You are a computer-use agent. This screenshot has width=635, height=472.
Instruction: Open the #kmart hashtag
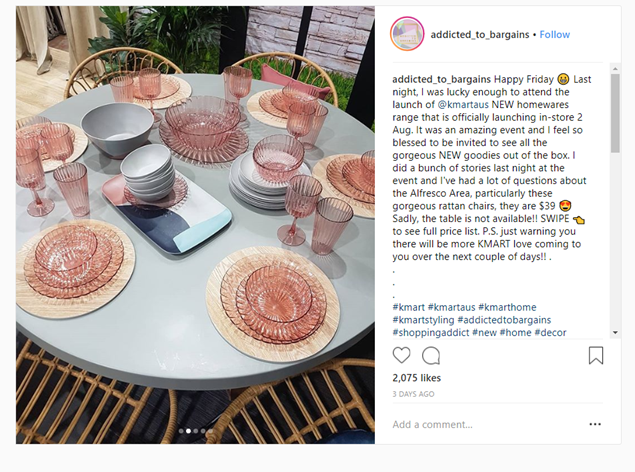pyautogui.click(x=409, y=307)
